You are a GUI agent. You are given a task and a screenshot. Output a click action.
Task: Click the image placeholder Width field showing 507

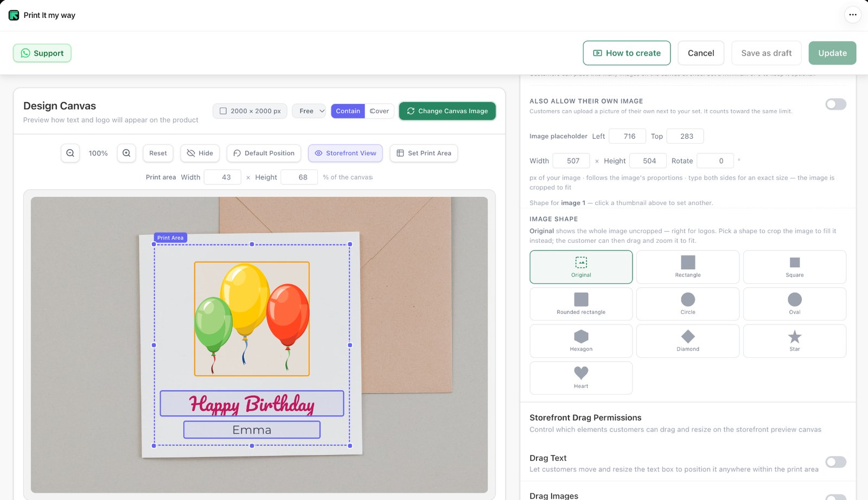click(571, 161)
